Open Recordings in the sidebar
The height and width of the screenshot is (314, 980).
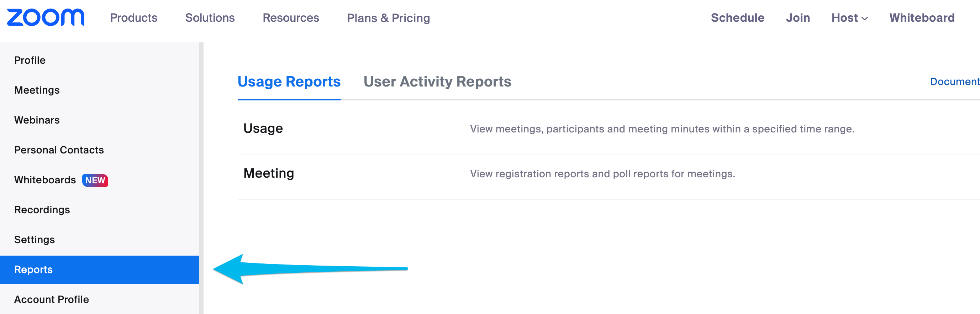(x=42, y=210)
